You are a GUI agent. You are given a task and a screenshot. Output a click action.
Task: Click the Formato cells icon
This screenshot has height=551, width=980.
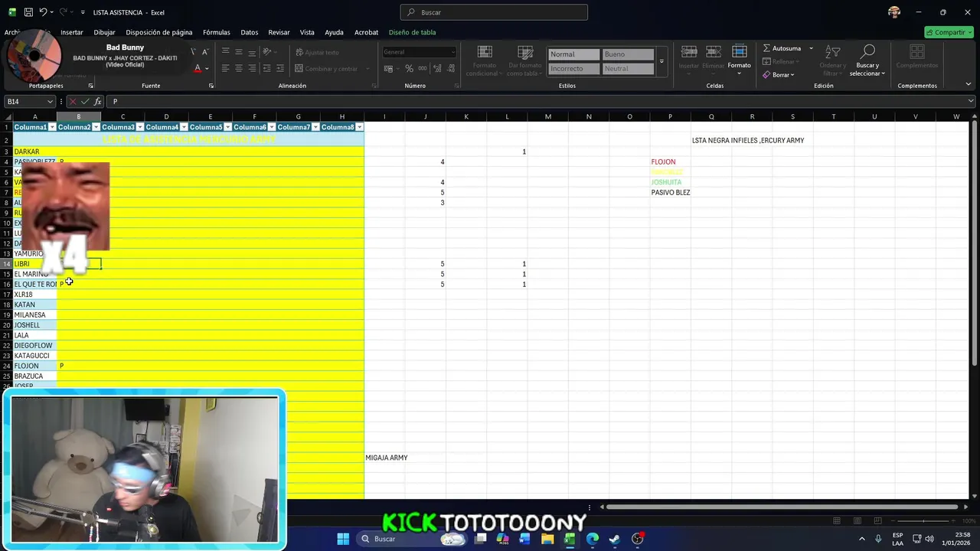point(739,51)
